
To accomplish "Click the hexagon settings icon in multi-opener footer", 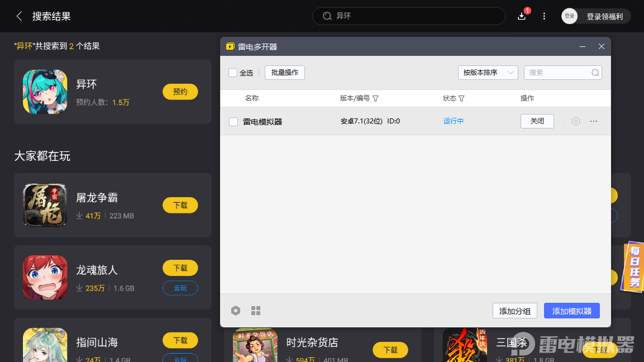I will coord(235,311).
